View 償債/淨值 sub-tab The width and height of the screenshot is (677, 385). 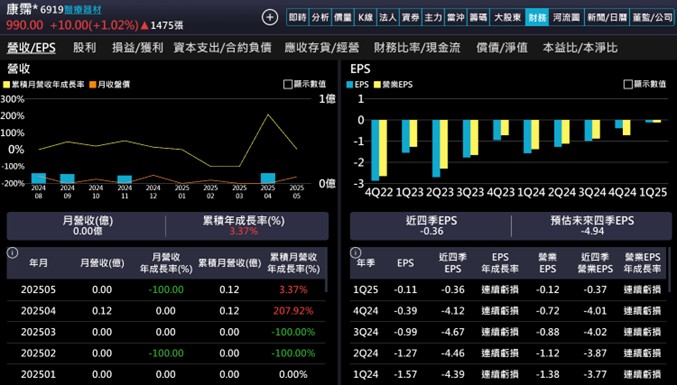click(502, 47)
